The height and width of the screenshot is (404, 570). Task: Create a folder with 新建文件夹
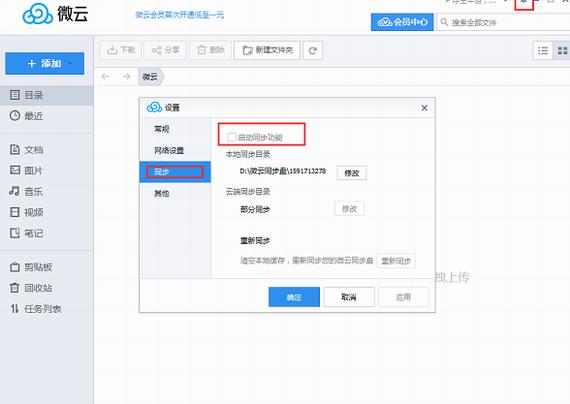[267, 50]
